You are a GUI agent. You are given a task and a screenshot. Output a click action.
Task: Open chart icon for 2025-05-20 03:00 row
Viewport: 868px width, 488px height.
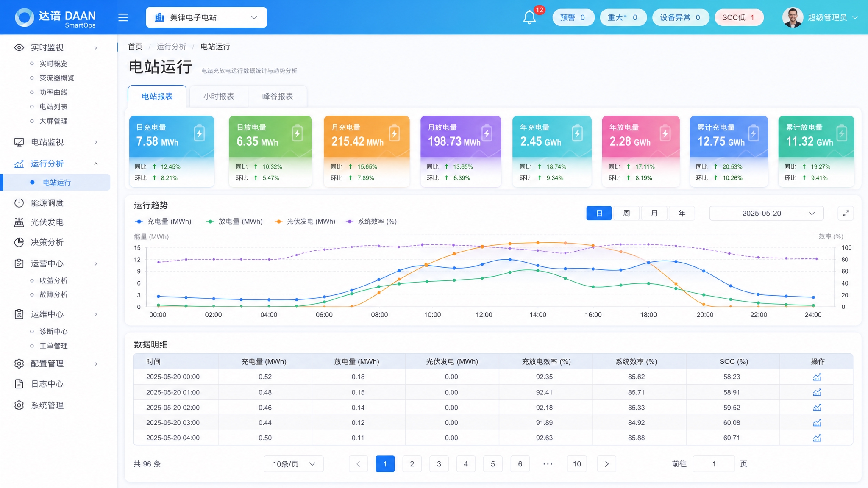pos(817,423)
